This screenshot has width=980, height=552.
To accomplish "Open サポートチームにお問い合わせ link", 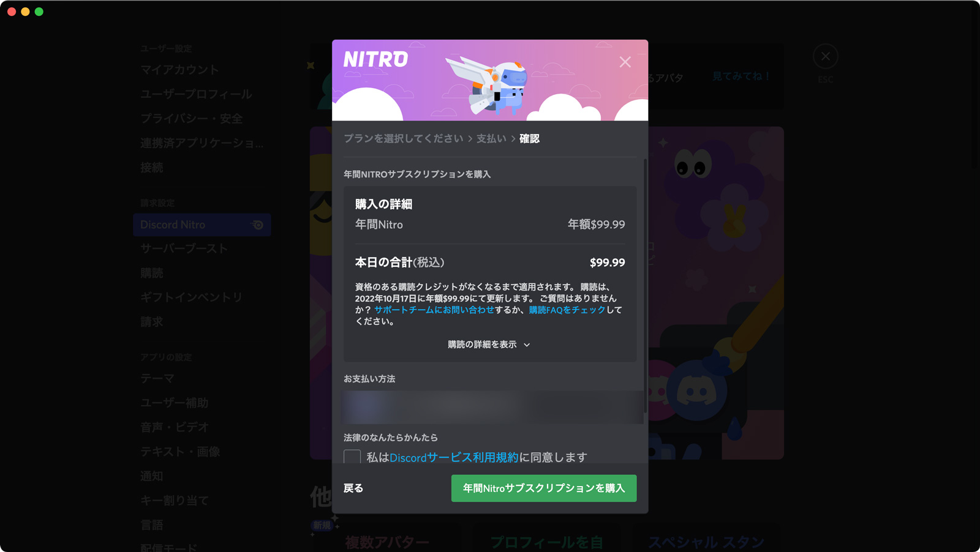I will pos(434,310).
